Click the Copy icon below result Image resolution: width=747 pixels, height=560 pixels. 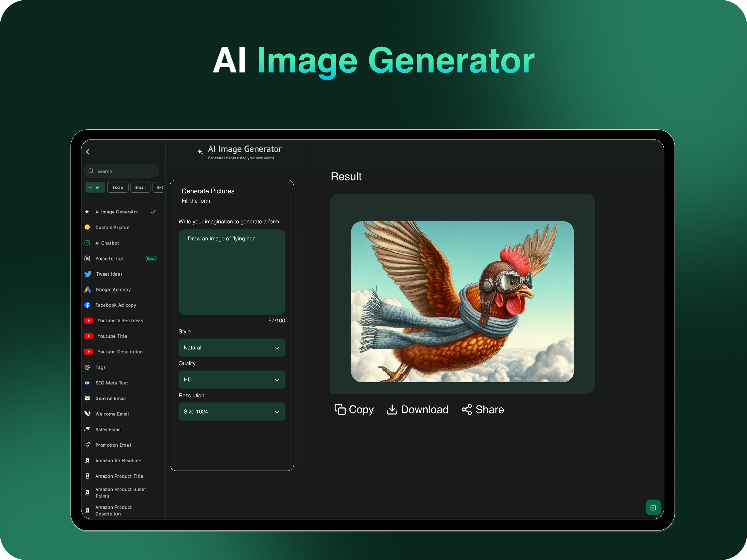click(340, 409)
